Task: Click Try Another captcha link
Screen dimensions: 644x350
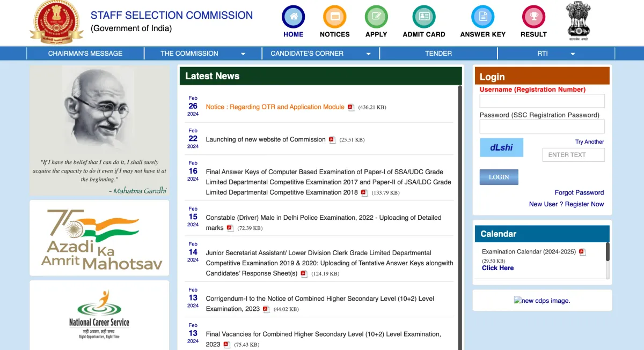Action: (x=590, y=142)
